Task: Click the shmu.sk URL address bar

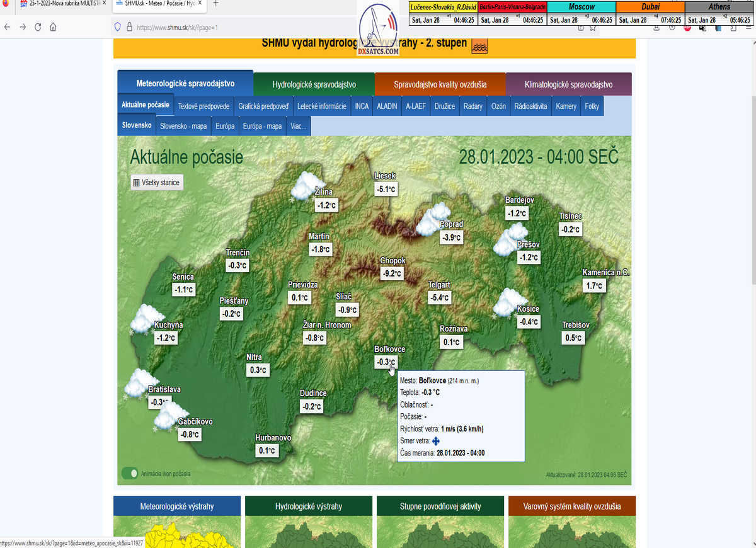Action: tap(239, 28)
